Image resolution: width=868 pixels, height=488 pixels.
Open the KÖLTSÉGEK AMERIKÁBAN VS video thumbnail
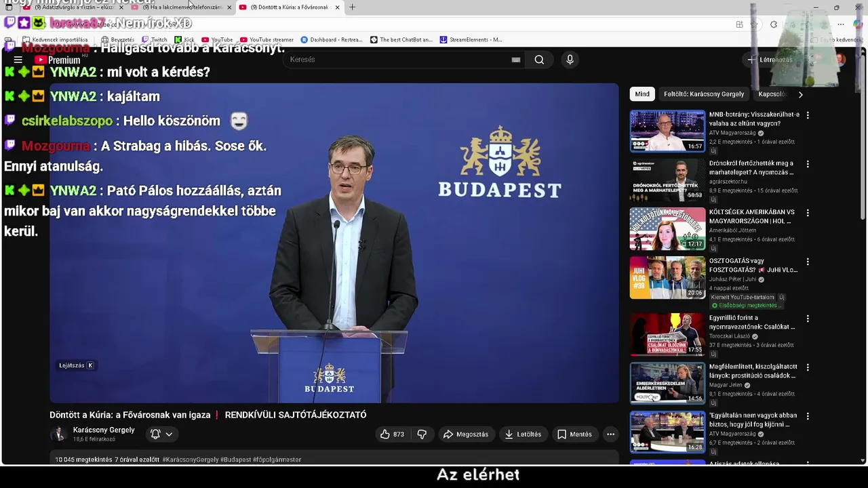667,229
